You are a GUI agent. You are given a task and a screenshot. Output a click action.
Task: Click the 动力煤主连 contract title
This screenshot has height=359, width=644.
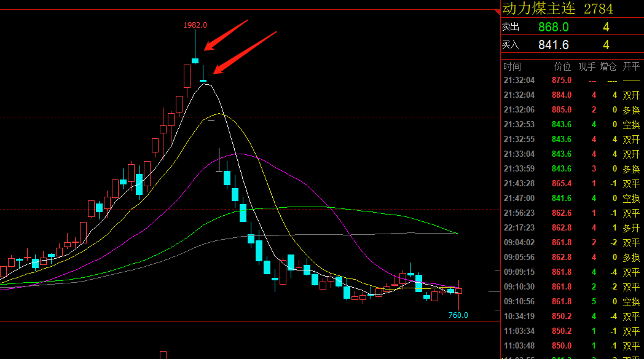coord(538,9)
